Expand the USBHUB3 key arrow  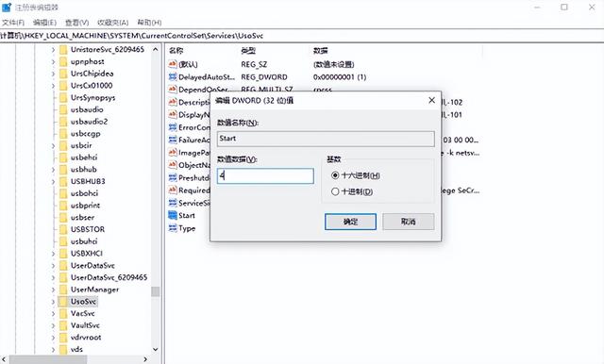53,181
